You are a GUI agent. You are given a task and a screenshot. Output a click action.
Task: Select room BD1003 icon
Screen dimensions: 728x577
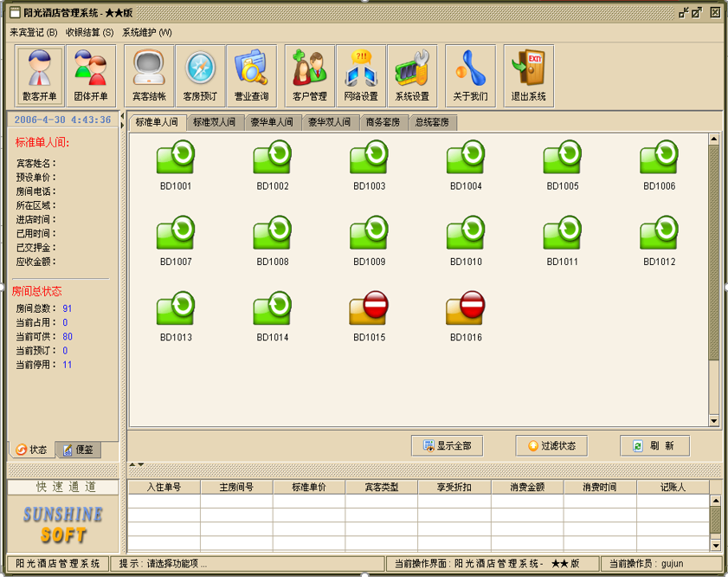pos(369,157)
